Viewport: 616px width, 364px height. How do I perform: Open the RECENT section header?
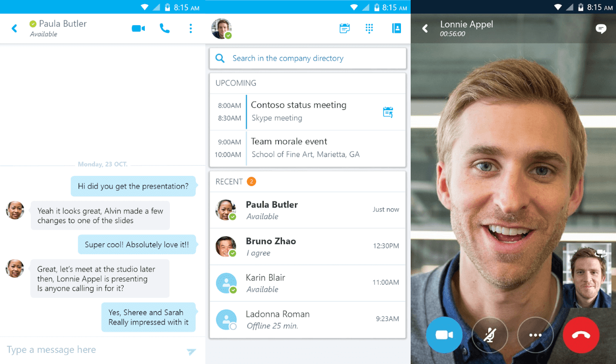(x=228, y=181)
